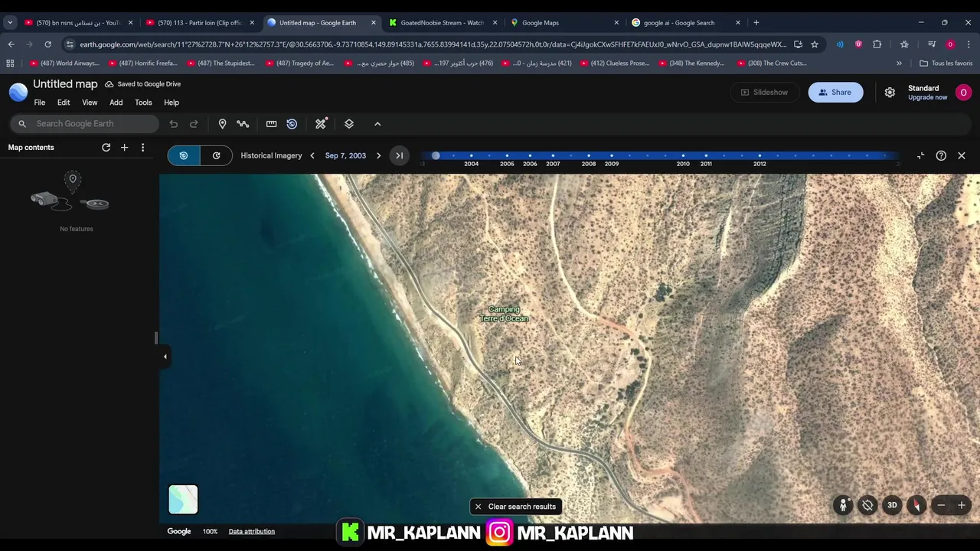The width and height of the screenshot is (980, 551).
Task: Open the Edit menu
Action: (x=64, y=103)
